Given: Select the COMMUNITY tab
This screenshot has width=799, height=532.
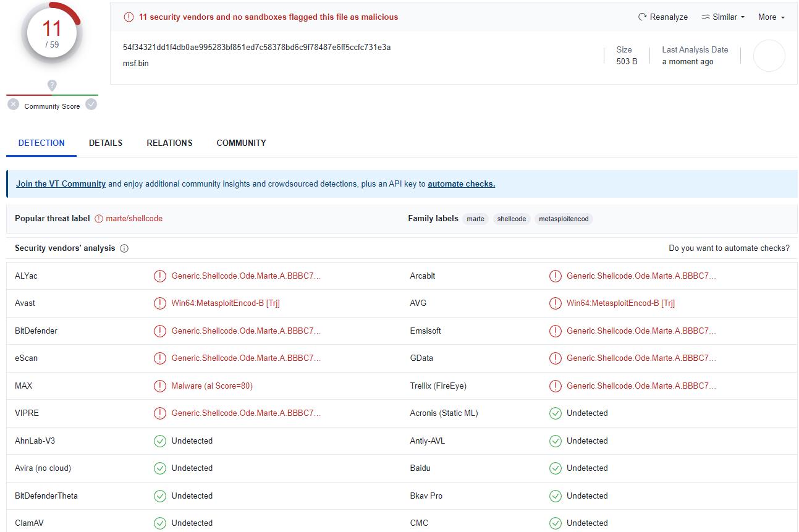Looking at the screenshot, I should 241,143.
